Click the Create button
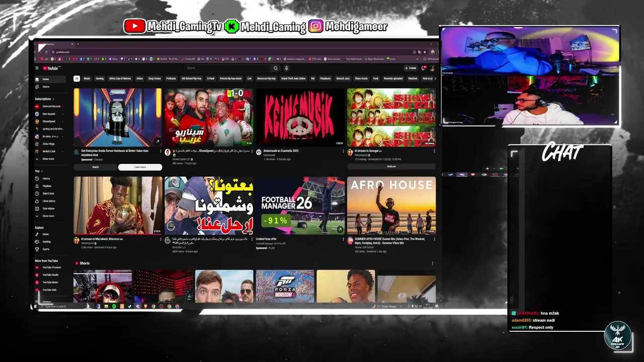The width and height of the screenshot is (644, 362). tap(411, 68)
